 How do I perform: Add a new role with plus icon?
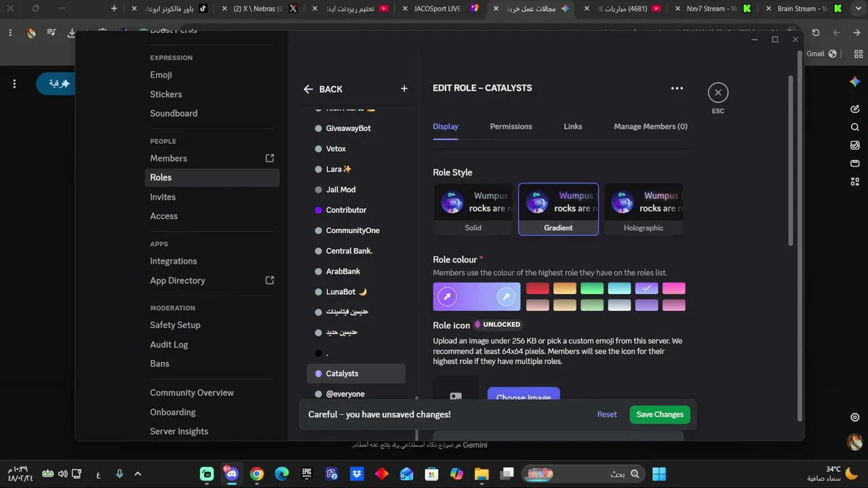[404, 89]
